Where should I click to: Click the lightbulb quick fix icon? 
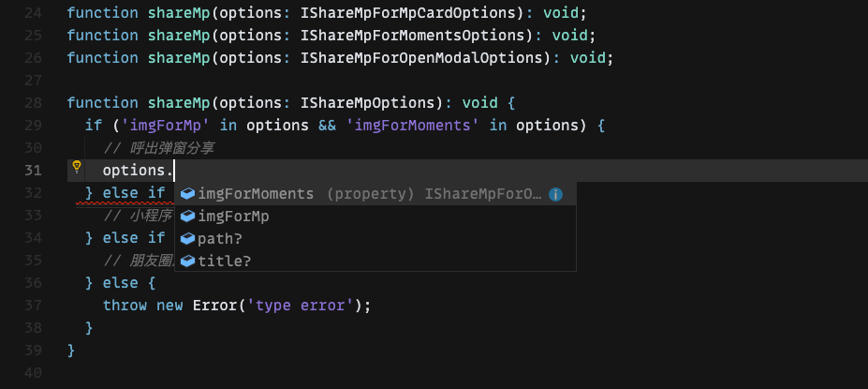point(77,167)
